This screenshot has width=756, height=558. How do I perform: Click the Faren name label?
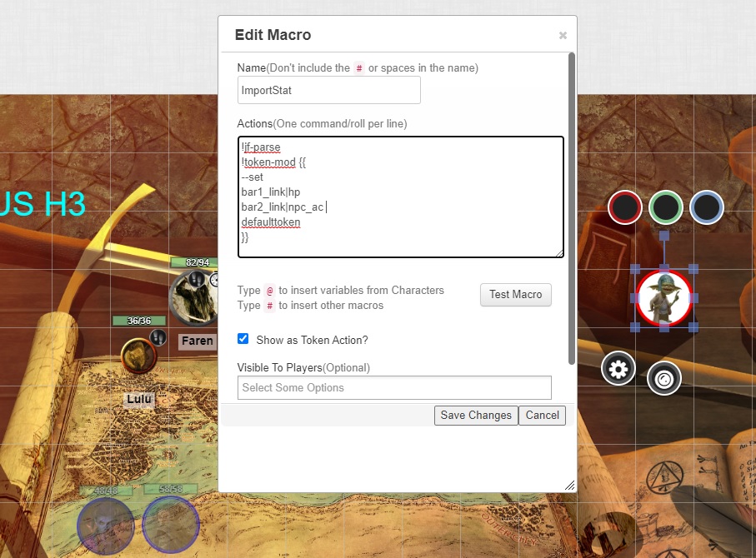[x=198, y=341]
